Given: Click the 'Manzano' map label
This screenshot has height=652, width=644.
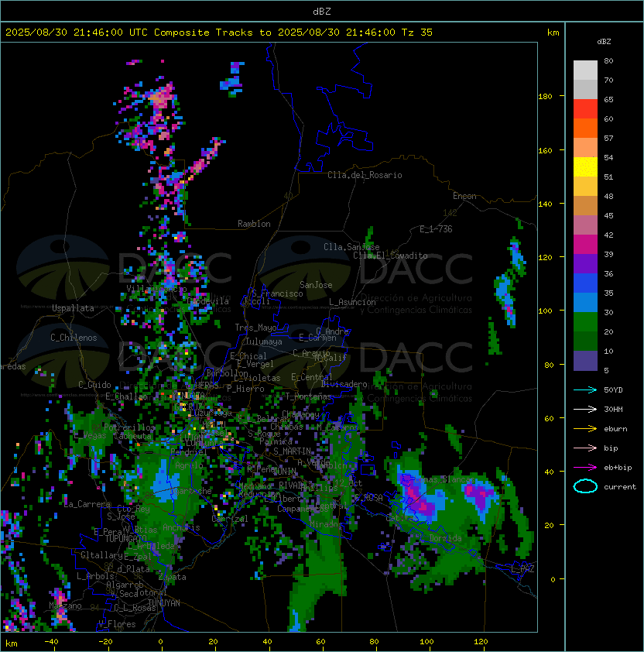Looking at the screenshot, I should [x=65, y=606].
